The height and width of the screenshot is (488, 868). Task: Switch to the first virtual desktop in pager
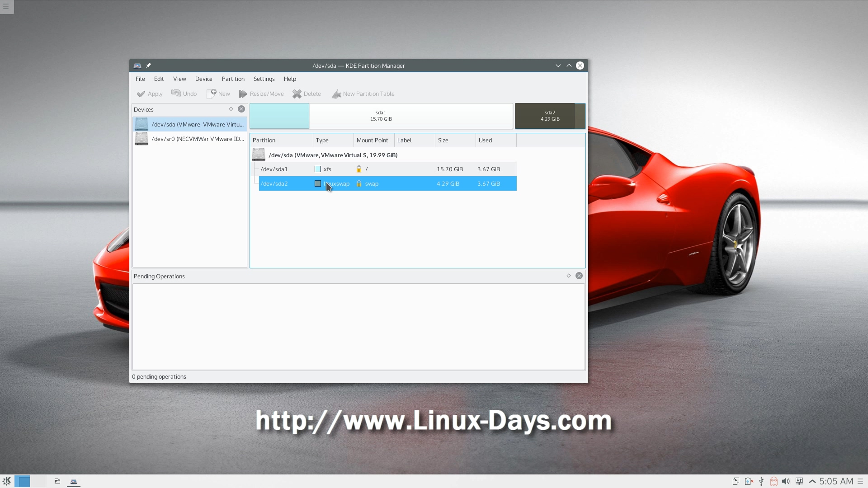(x=22, y=481)
